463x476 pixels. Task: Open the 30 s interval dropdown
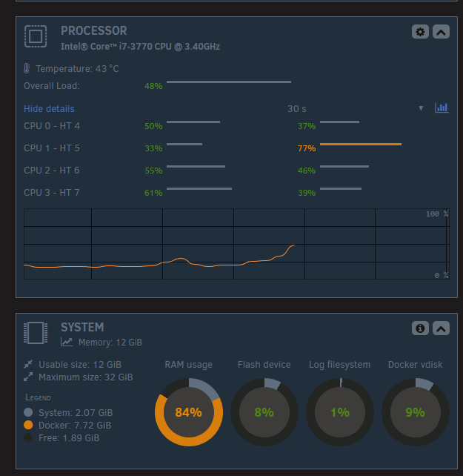356,108
